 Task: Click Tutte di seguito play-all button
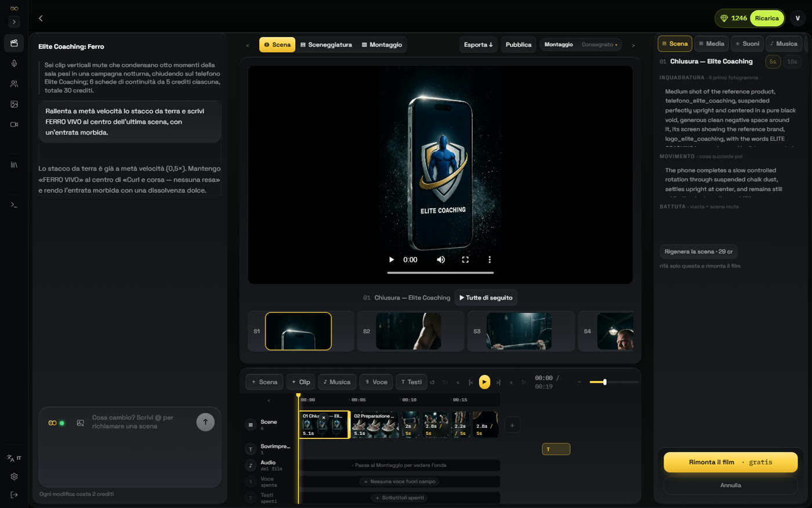pos(486,298)
